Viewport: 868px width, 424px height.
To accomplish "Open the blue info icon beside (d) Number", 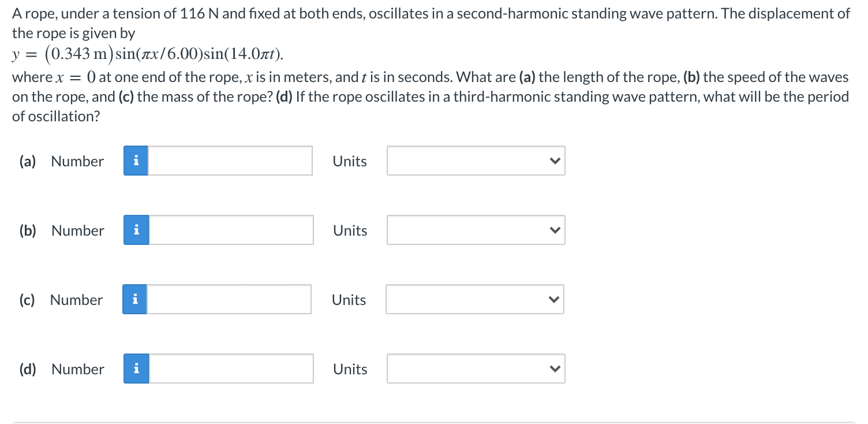I will point(136,369).
